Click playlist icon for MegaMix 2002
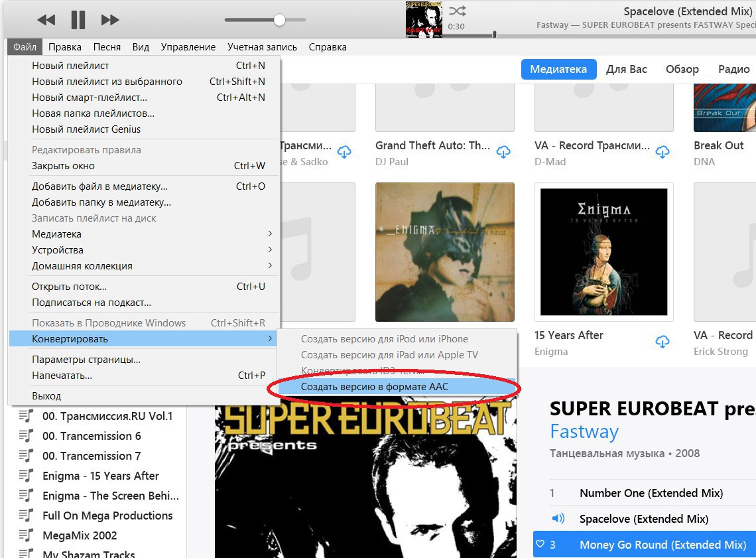The image size is (756, 558). pyautogui.click(x=26, y=535)
